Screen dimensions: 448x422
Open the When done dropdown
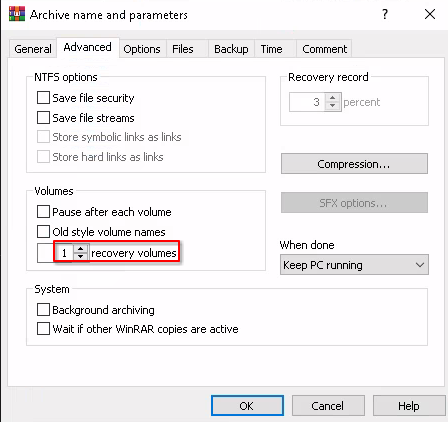coord(354,265)
